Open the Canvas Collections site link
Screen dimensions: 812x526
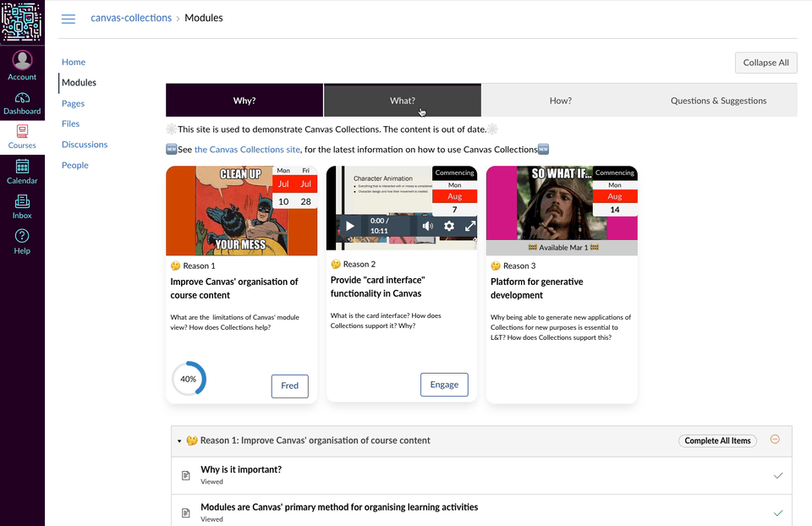point(247,150)
